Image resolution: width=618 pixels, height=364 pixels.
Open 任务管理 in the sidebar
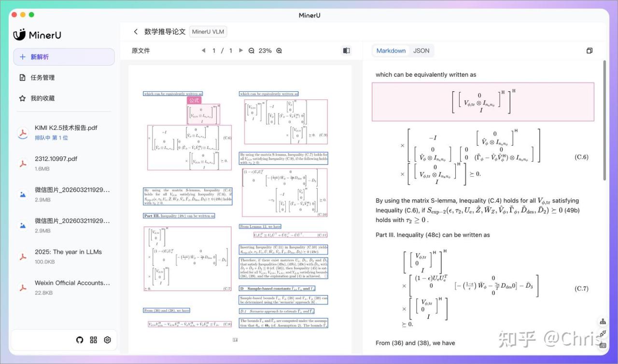click(42, 78)
